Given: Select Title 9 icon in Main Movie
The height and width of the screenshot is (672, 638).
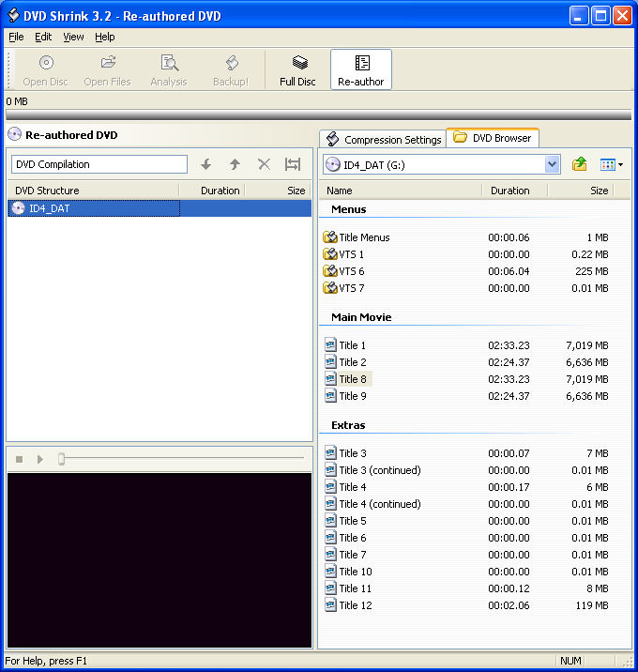Looking at the screenshot, I should tap(330, 395).
